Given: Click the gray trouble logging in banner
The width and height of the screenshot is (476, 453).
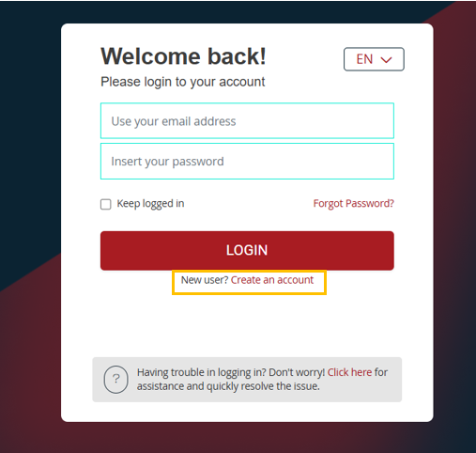Looking at the screenshot, I should coord(247,380).
